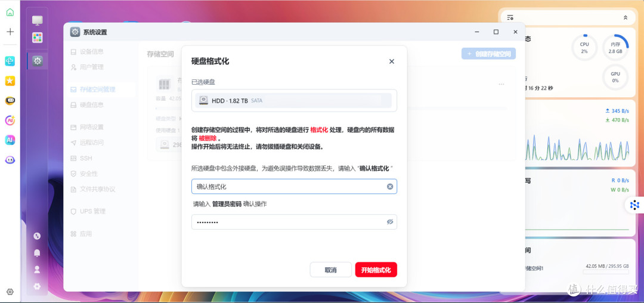Viewport: 644px width, 303px height.
Task: Maximize the 系统设置 window
Action: tap(496, 32)
